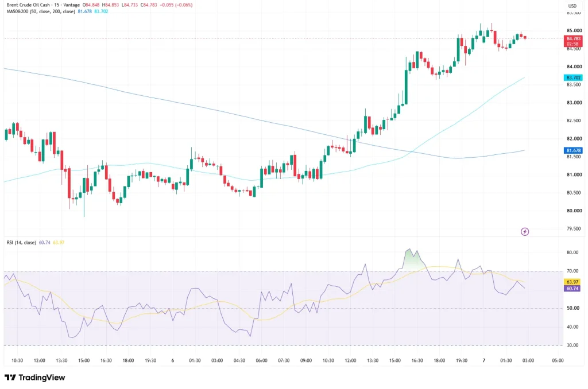Click the purple 60.74 RSI axis tag
The height and width of the screenshot is (389, 588).
point(572,289)
